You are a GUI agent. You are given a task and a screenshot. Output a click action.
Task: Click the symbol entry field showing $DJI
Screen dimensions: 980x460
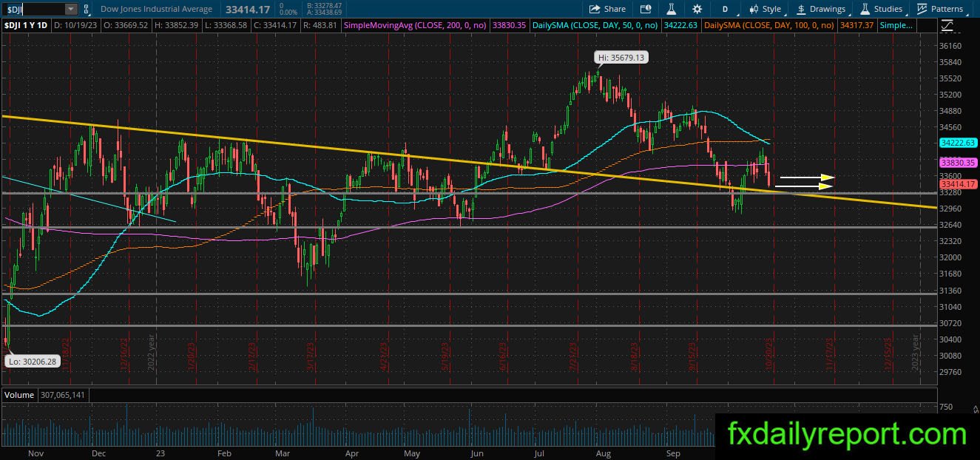click(x=33, y=9)
